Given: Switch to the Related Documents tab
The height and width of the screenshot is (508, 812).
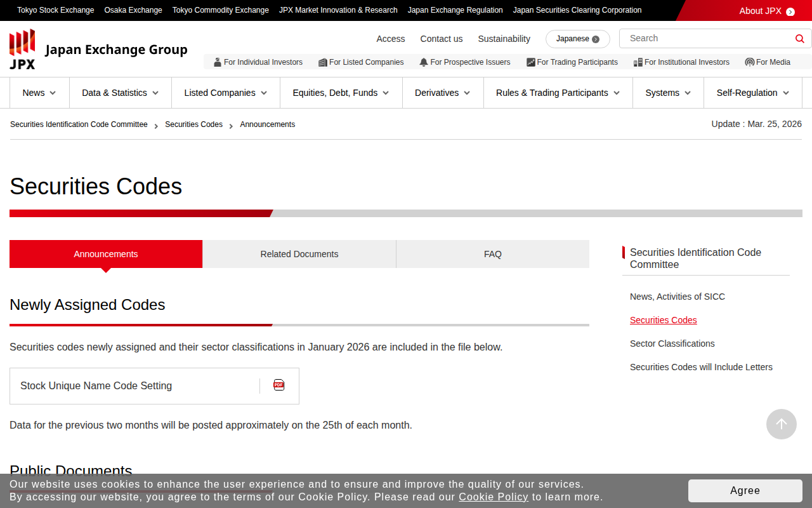Looking at the screenshot, I should (299, 254).
